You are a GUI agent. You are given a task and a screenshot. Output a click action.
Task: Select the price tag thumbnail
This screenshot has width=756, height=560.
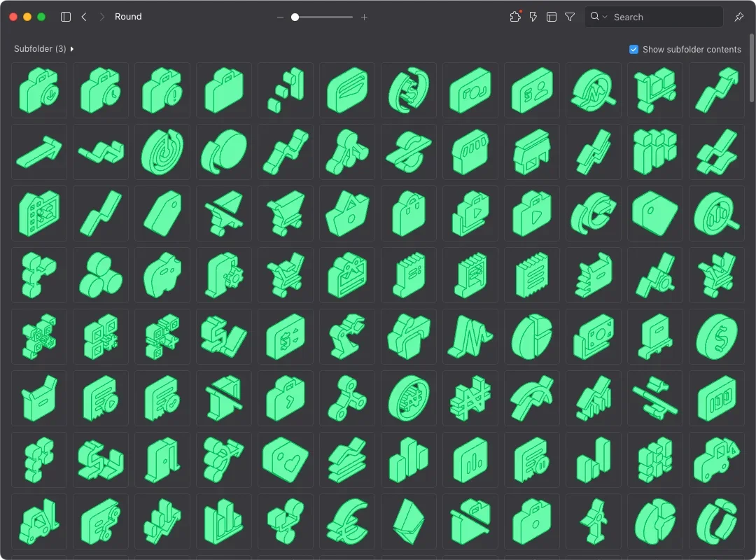162,213
